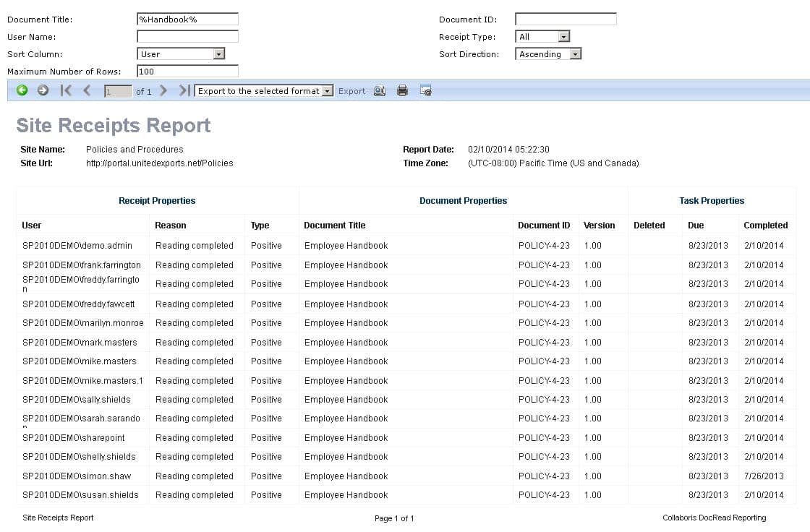Screen dimensions: 810x532
Task: Click the Document ID input field
Action: pos(566,18)
